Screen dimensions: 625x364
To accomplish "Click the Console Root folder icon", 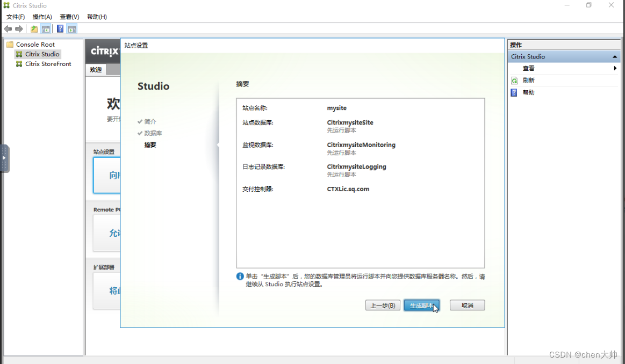I will click(10, 44).
